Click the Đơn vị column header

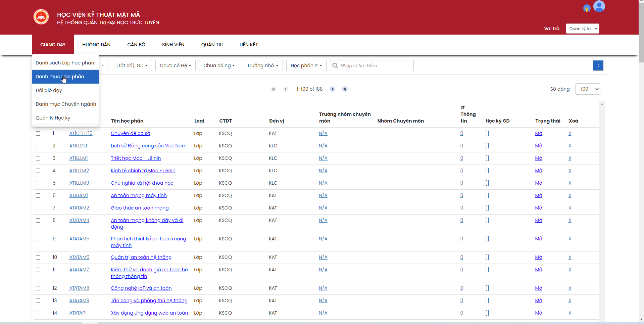pyautogui.click(x=277, y=121)
